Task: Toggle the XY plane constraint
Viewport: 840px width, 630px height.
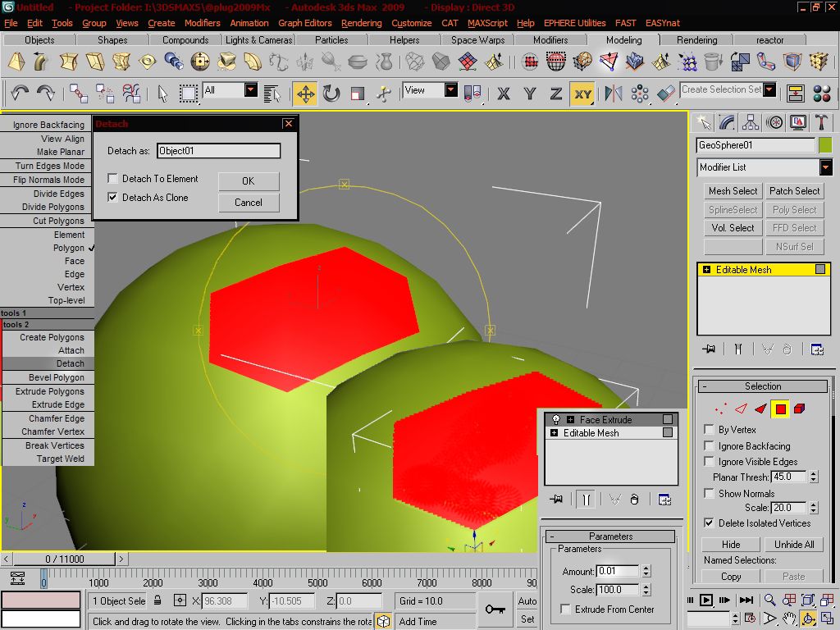Action: 582,94
